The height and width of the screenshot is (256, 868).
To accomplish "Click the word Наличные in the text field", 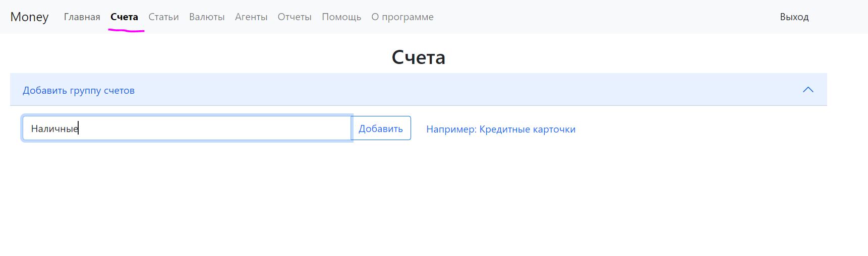I will (x=54, y=129).
